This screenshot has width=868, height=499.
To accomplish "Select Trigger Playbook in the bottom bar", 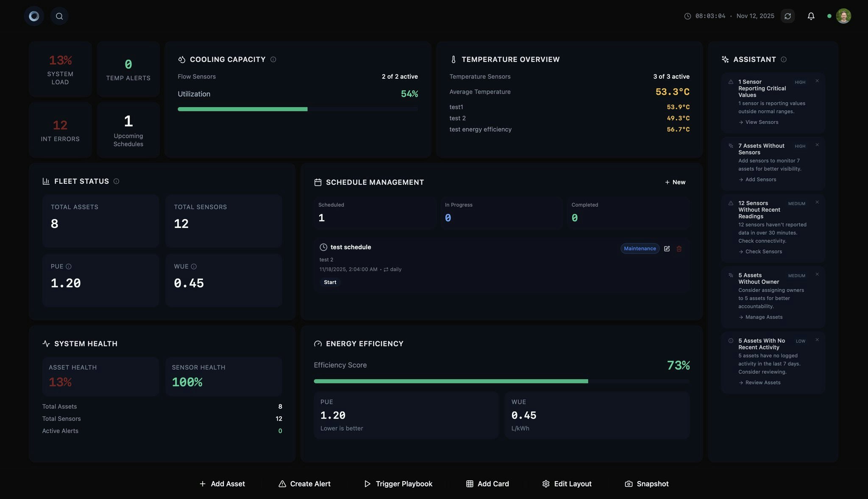I will 398,484.
